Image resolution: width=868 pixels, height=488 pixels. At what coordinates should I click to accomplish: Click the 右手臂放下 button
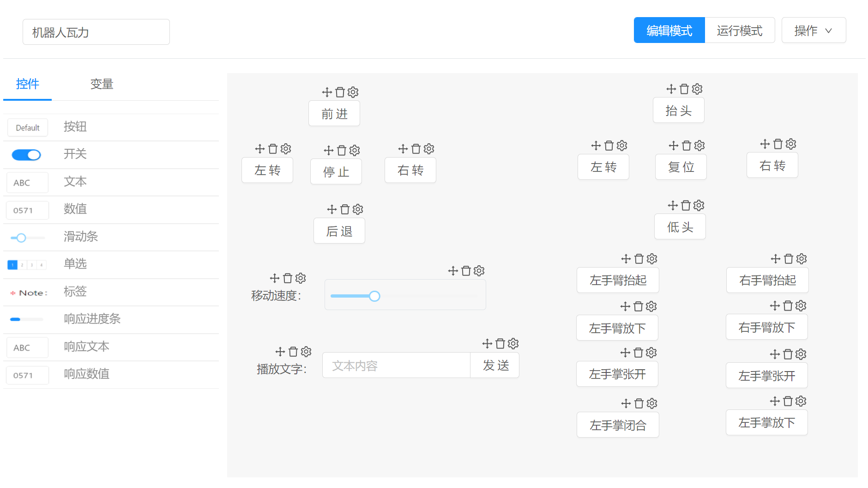767,327
